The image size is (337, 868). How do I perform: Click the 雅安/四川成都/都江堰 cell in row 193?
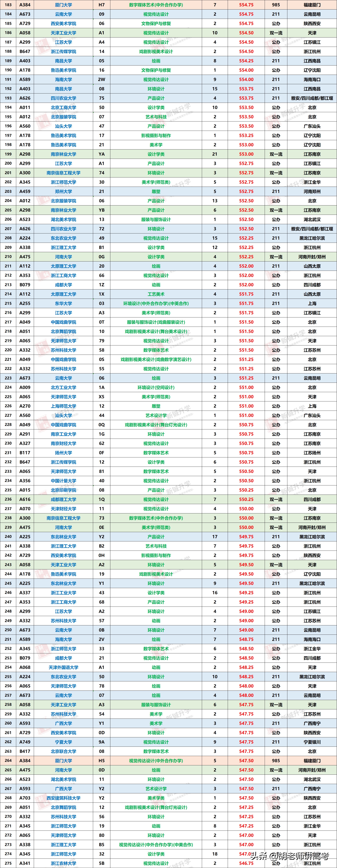tap(312, 98)
